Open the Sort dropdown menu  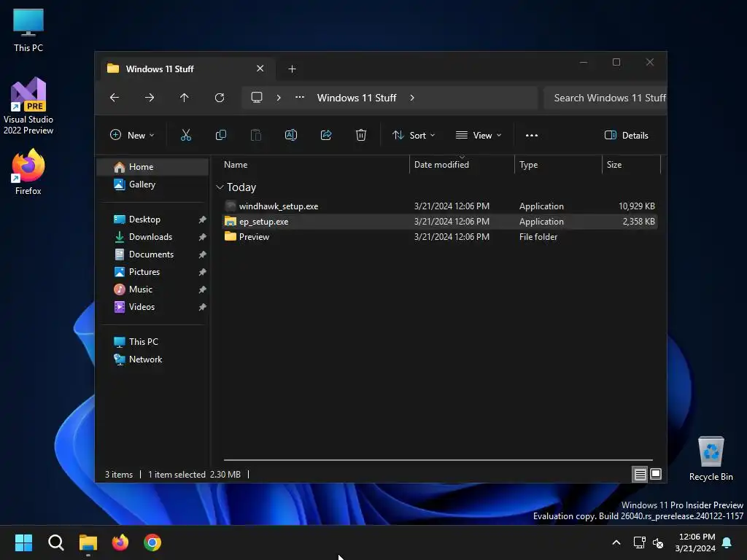[x=414, y=135]
